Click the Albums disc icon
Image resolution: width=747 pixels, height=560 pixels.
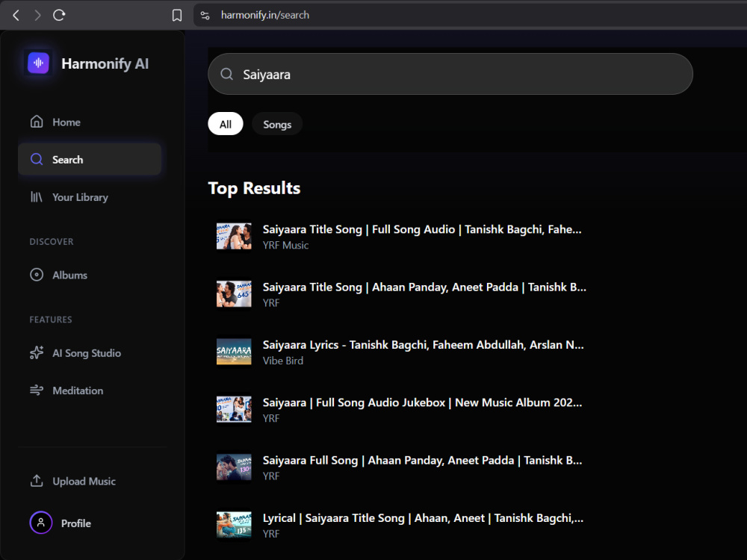[x=37, y=275]
